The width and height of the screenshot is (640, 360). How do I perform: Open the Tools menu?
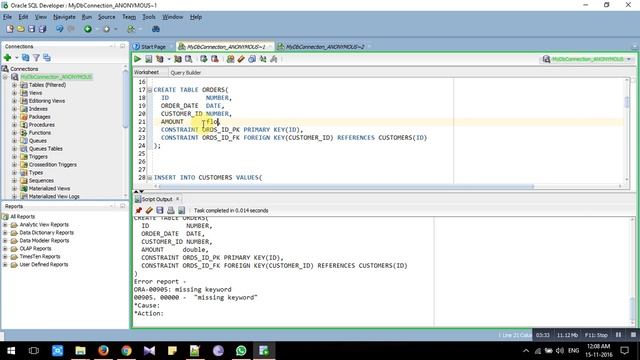pyautogui.click(x=149, y=17)
